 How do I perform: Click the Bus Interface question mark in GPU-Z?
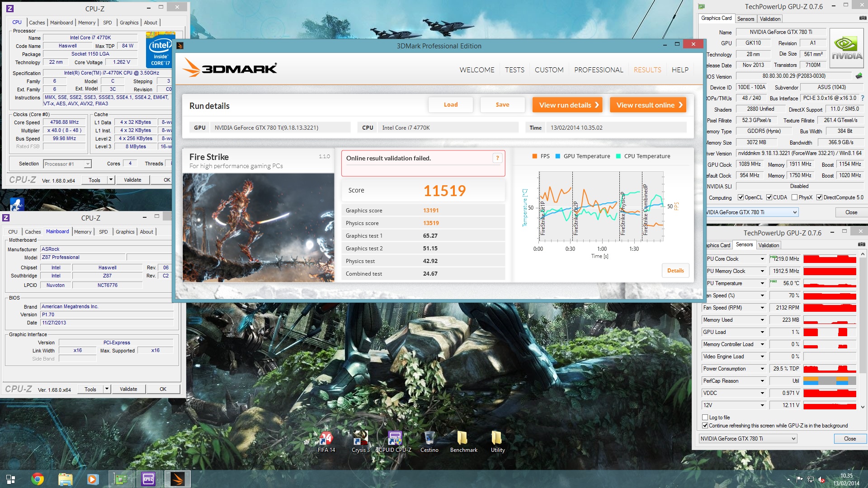click(863, 98)
